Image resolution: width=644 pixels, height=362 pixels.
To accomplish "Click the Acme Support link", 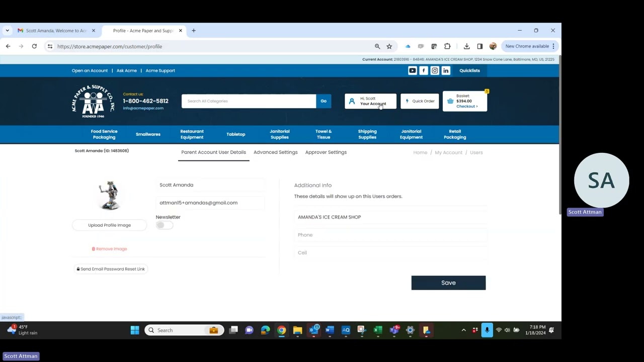I will click(x=160, y=70).
